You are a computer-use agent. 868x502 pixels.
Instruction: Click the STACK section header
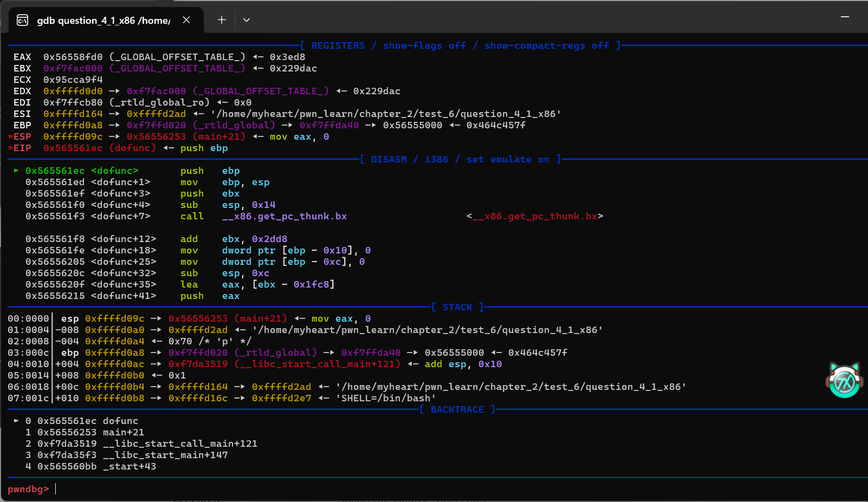(x=457, y=307)
